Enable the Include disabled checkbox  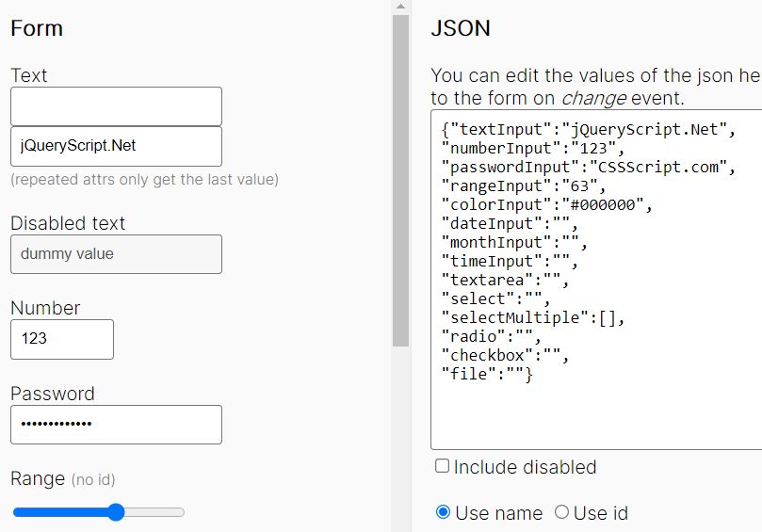point(442,466)
